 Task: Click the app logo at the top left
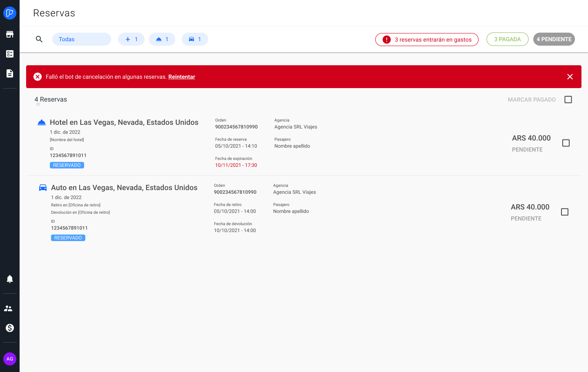[x=10, y=13]
